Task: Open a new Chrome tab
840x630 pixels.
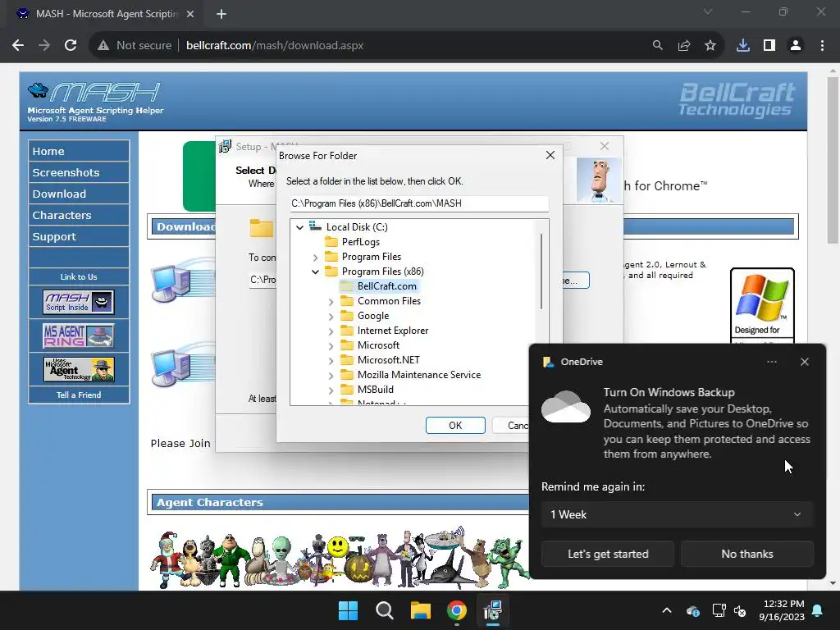Action: tap(221, 14)
